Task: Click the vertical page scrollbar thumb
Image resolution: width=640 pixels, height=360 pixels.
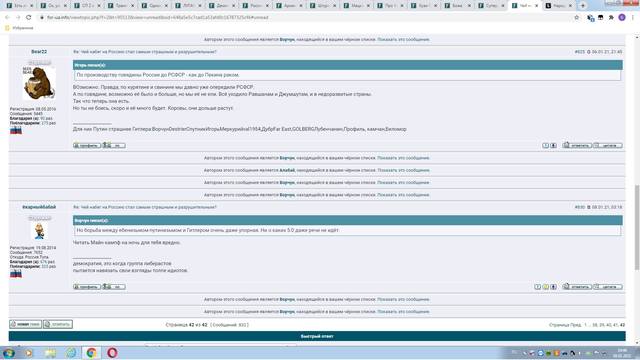Action: coord(636,227)
